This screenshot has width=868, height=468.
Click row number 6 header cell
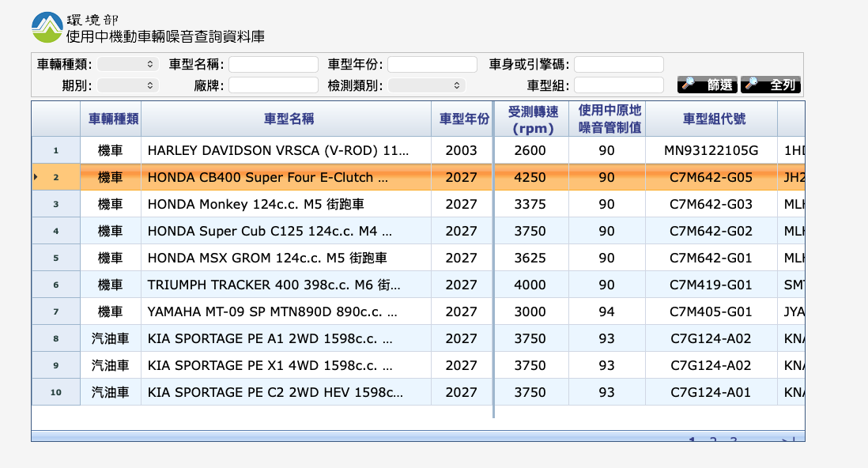(56, 285)
